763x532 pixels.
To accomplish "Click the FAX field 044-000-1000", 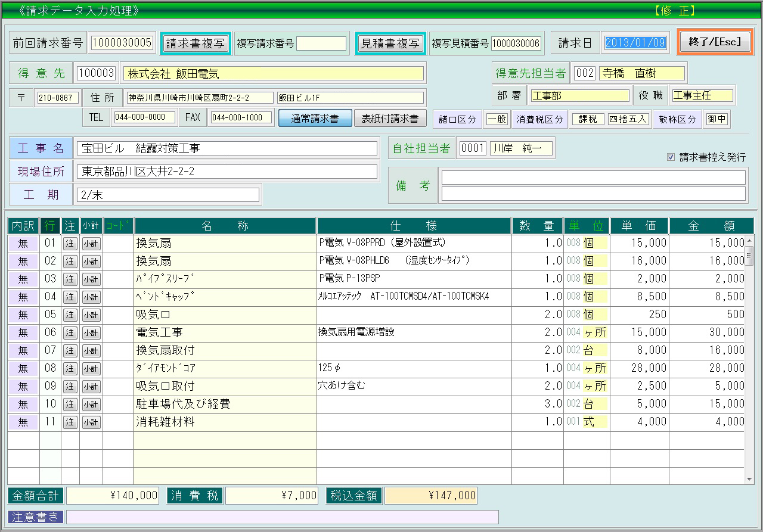I will click(x=241, y=117).
